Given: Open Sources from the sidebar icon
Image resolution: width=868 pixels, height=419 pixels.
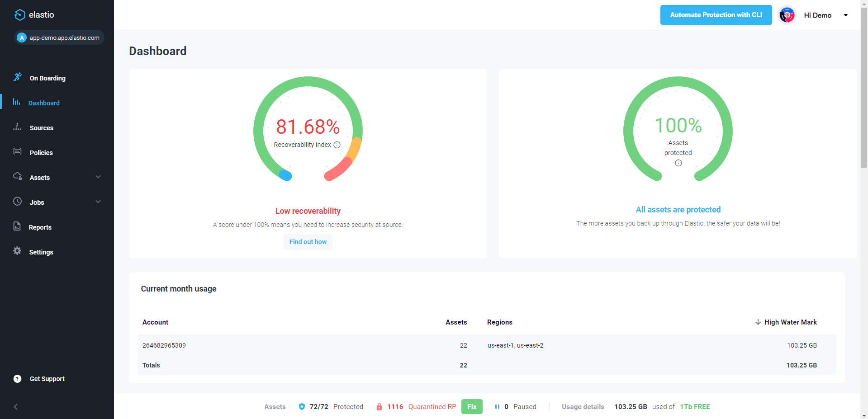Looking at the screenshot, I should pyautogui.click(x=17, y=127).
